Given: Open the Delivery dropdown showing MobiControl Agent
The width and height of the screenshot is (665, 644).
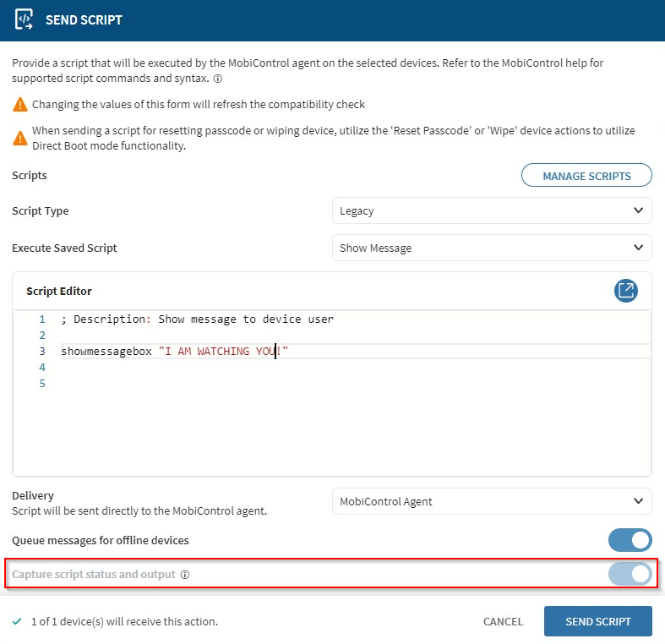Looking at the screenshot, I should click(x=491, y=501).
